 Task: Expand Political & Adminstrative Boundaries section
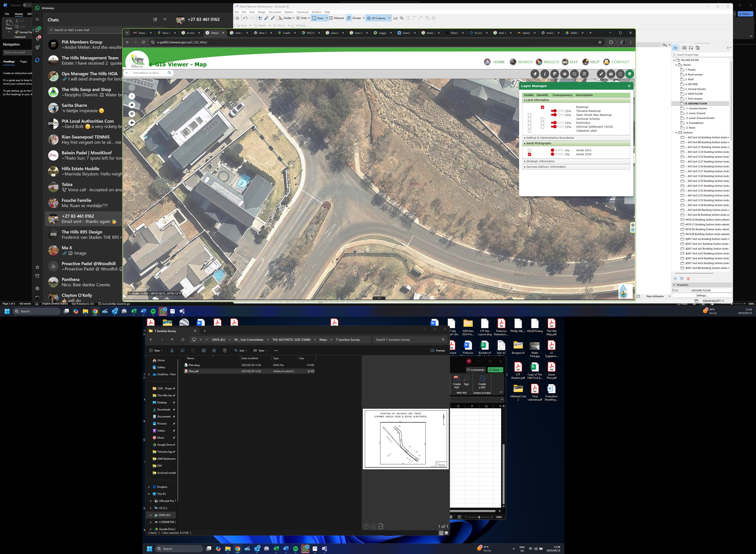coord(550,138)
